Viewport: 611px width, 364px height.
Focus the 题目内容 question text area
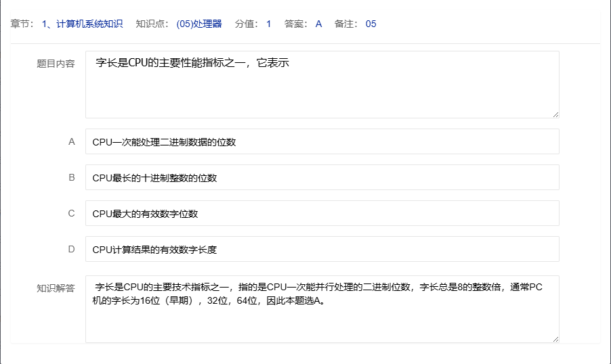coord(322,85)
